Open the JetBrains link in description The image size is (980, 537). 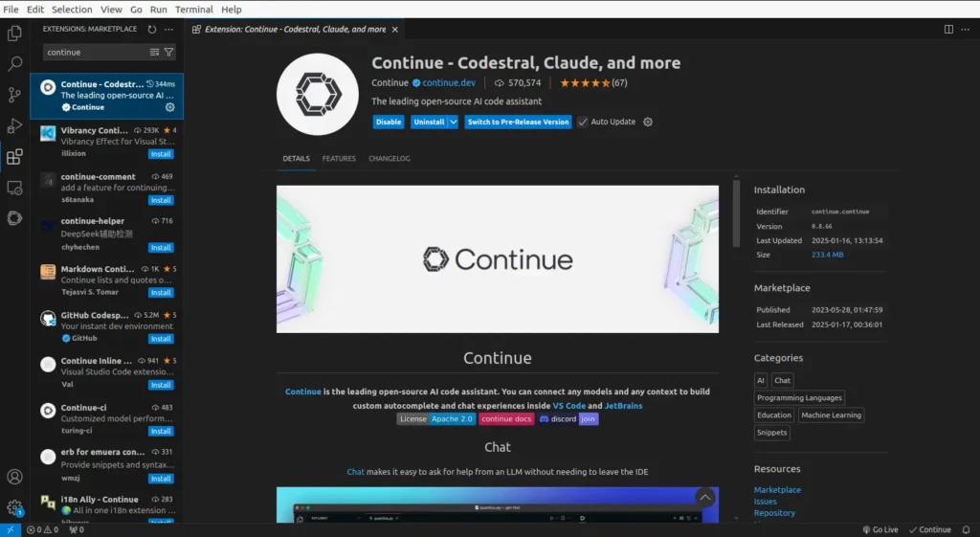pos(623,406)
